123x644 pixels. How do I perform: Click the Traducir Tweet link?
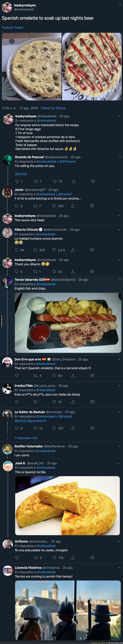click(x=12, y=27)
